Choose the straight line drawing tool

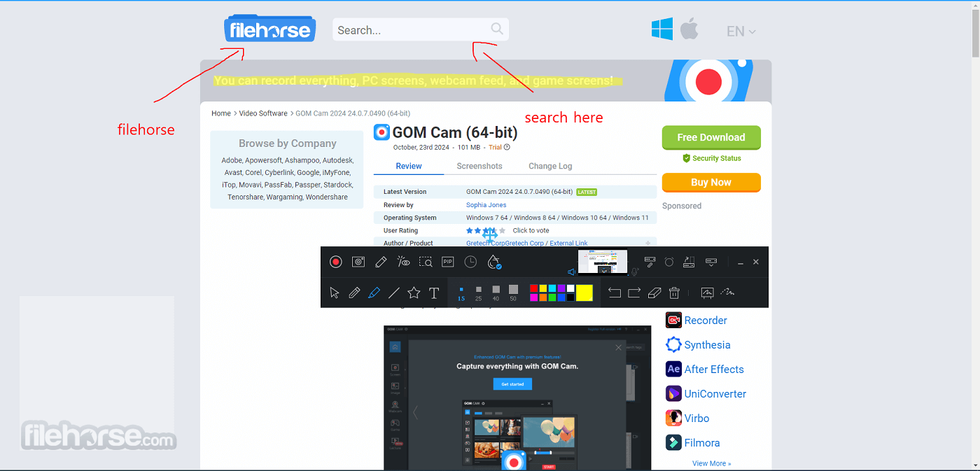click(394, 293)
